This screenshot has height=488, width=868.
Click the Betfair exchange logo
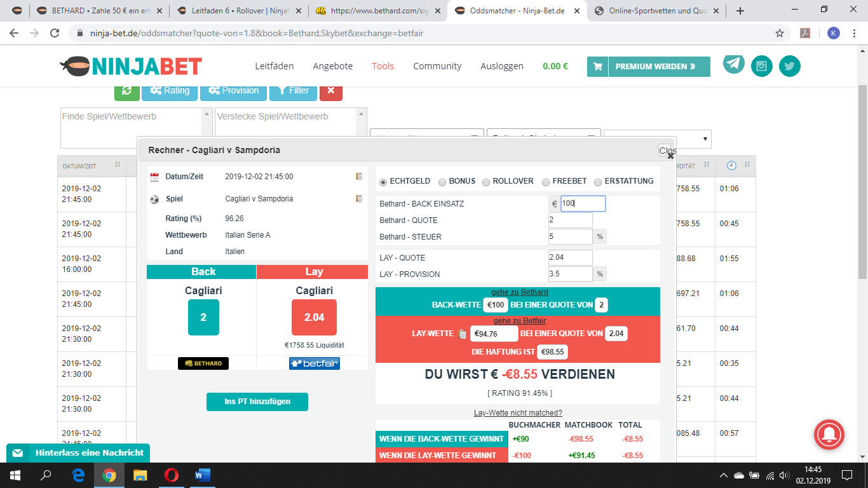pyautogui.click(x=315, y=363)
